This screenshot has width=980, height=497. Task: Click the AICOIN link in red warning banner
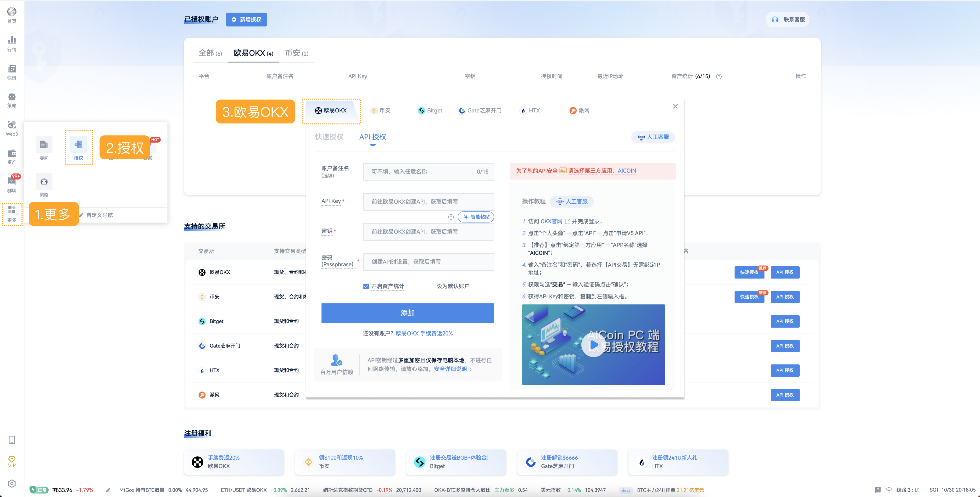point(627,171)
